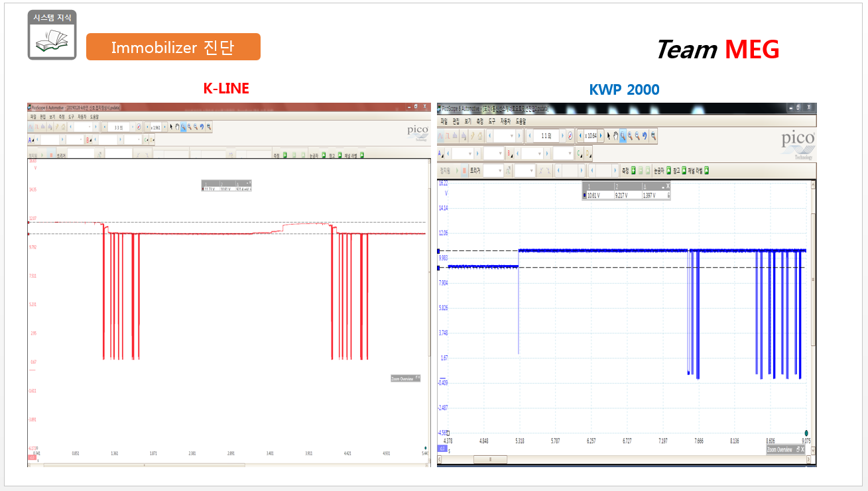Click horizontal scrollbar right arrow in KWP 2000 window

point(809,459)
